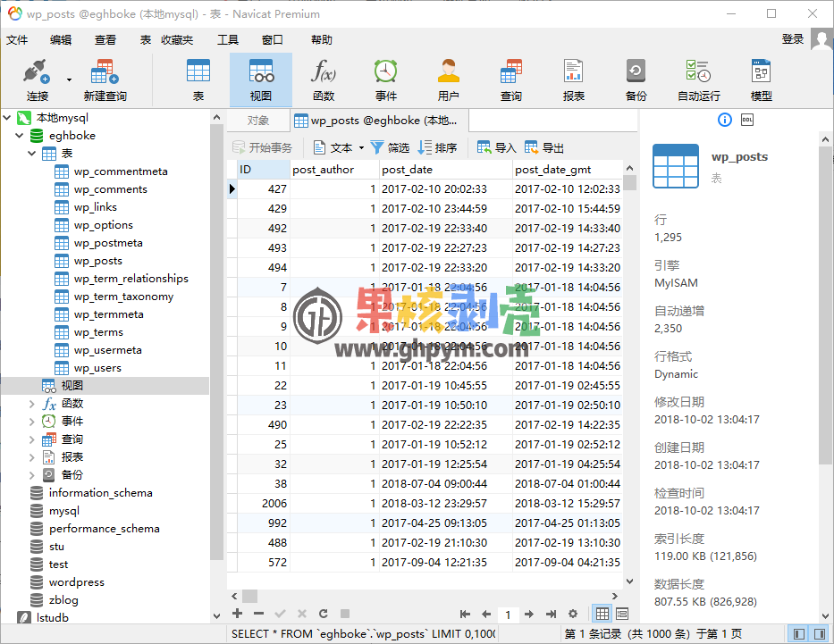Open the Report (报表) toolbar icon
This screenshot has width=834, height=644.
point(573,79)
